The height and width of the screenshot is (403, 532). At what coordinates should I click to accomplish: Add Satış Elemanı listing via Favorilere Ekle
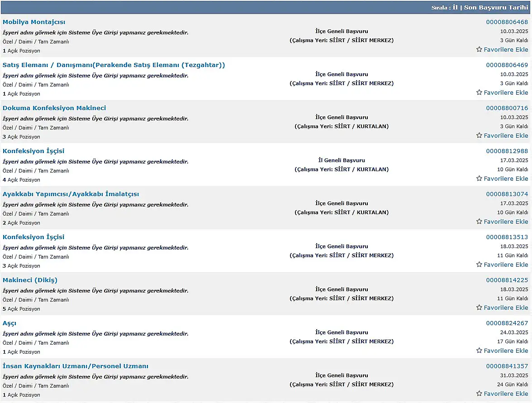[506, 92]
